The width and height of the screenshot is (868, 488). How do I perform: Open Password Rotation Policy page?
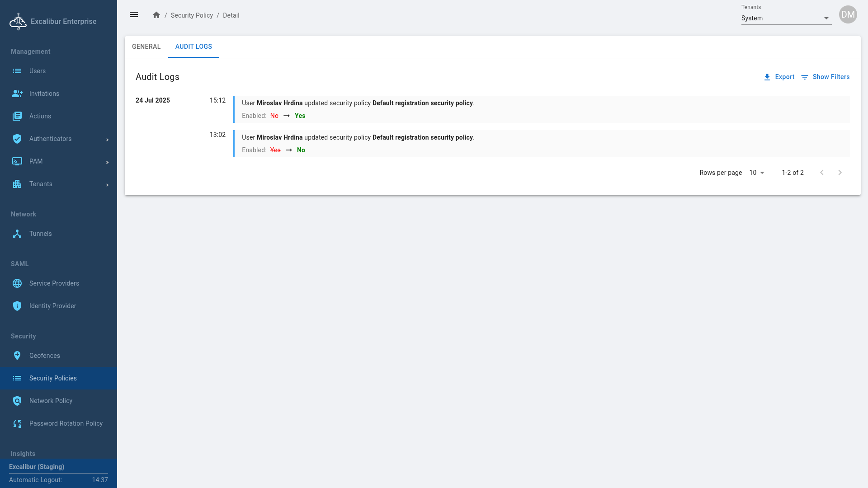tap(66, 423)
